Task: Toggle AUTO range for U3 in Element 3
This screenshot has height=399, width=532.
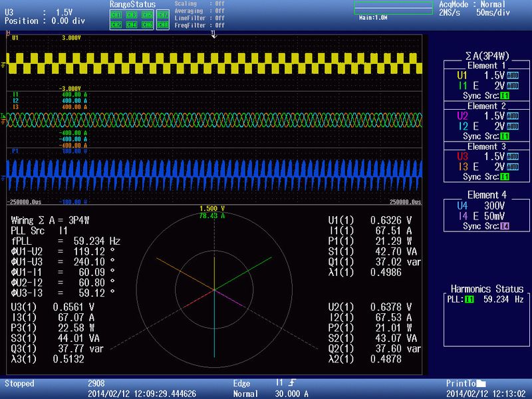Action: pyautogui.click(x=512, y=156)
